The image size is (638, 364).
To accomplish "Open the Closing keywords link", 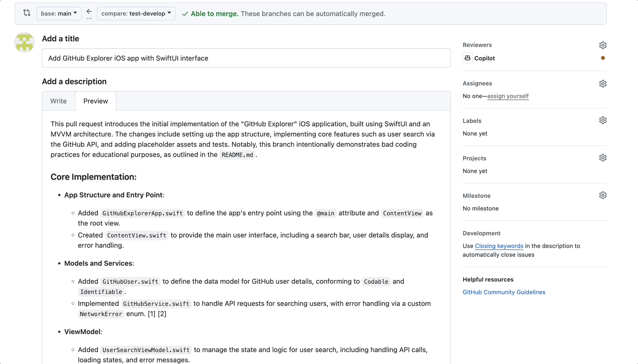I will [499, 246].
